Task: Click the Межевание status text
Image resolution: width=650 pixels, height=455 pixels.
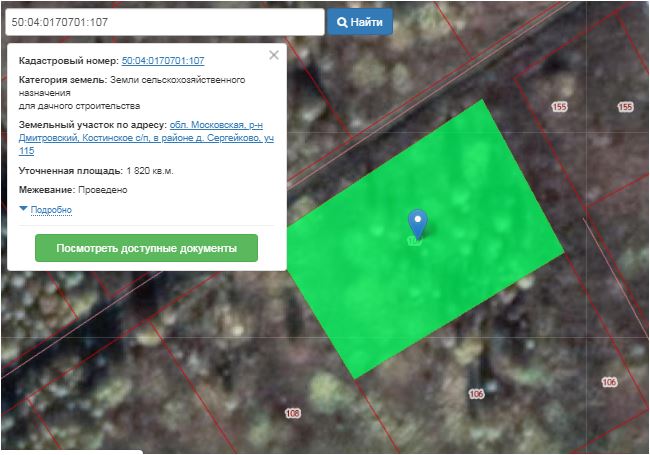Action: tap(103, 189)
